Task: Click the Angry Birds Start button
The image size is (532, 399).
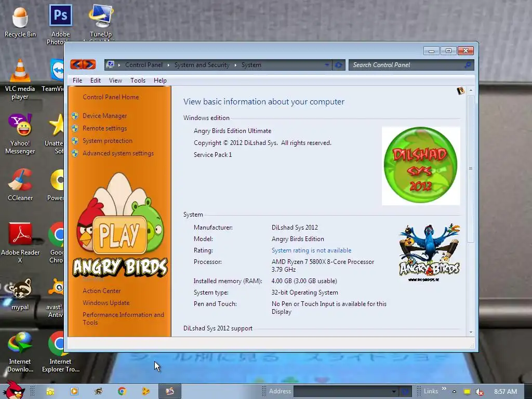Action: 13,390
